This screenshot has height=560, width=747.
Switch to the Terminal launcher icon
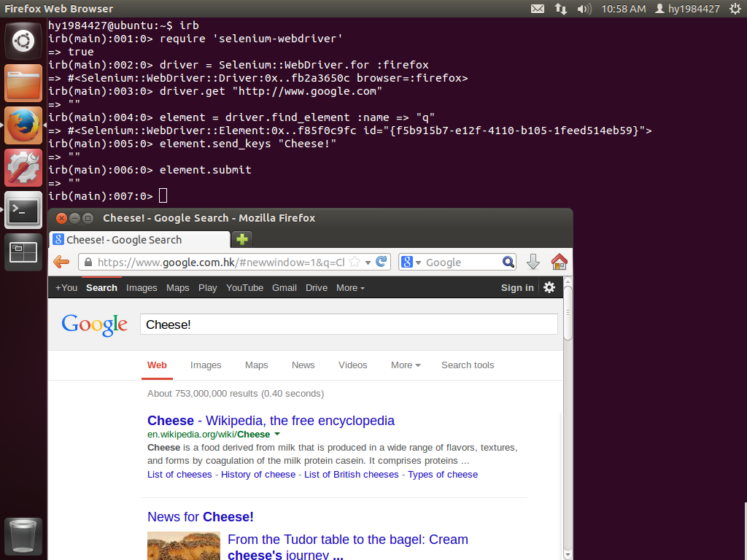click(23, 210)
